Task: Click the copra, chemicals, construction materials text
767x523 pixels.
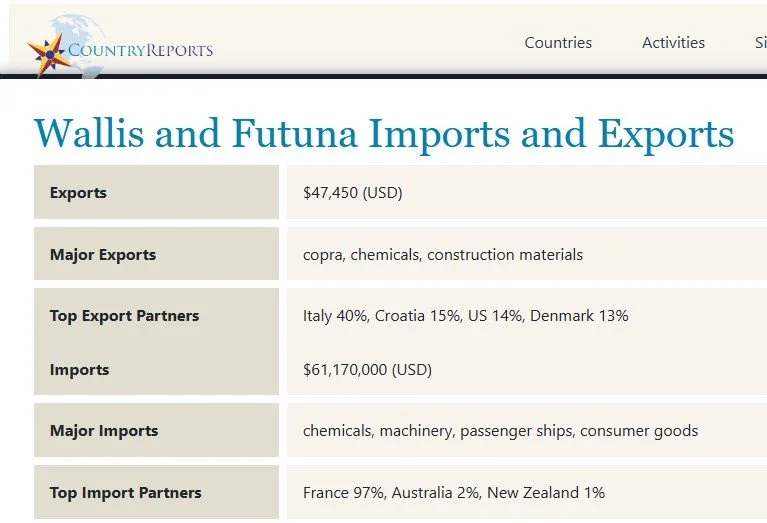Action: point(443,254)
